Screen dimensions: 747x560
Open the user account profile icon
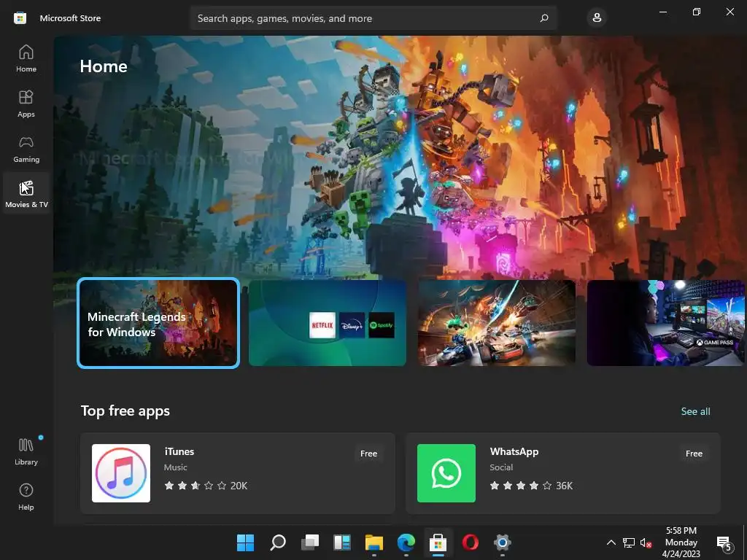(x=597, y=18)
